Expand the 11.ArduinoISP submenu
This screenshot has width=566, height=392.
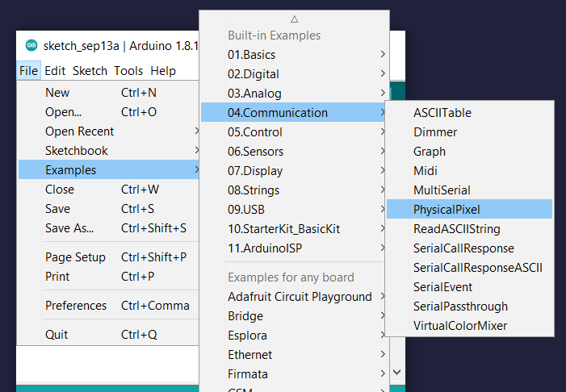pyautogui.click(x=293, y=248)
